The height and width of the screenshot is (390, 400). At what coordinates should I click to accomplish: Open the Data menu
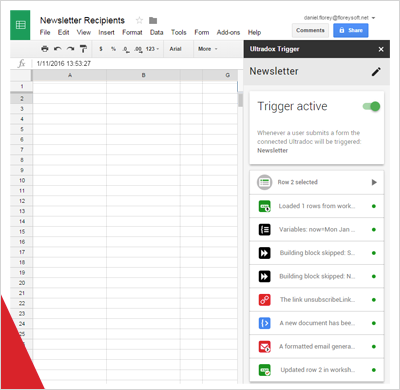(156, 32)
